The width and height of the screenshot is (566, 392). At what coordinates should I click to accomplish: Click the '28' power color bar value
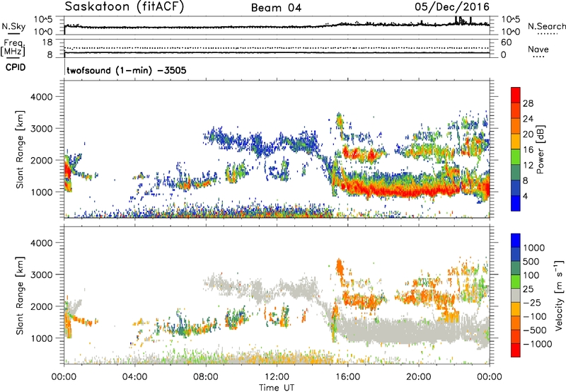(x=528, y=103)
